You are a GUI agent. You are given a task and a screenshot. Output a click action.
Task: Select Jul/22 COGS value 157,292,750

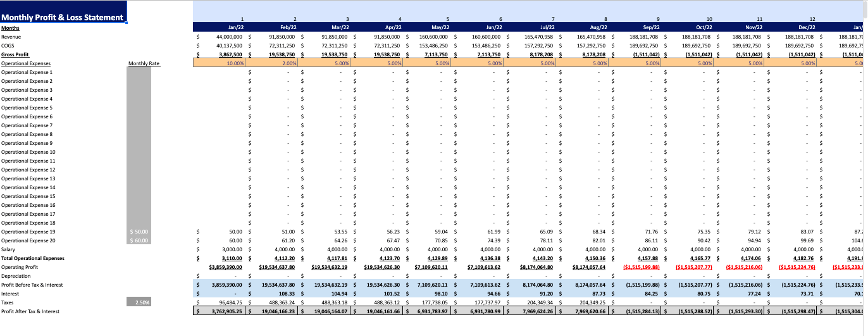tap(540, 46)
